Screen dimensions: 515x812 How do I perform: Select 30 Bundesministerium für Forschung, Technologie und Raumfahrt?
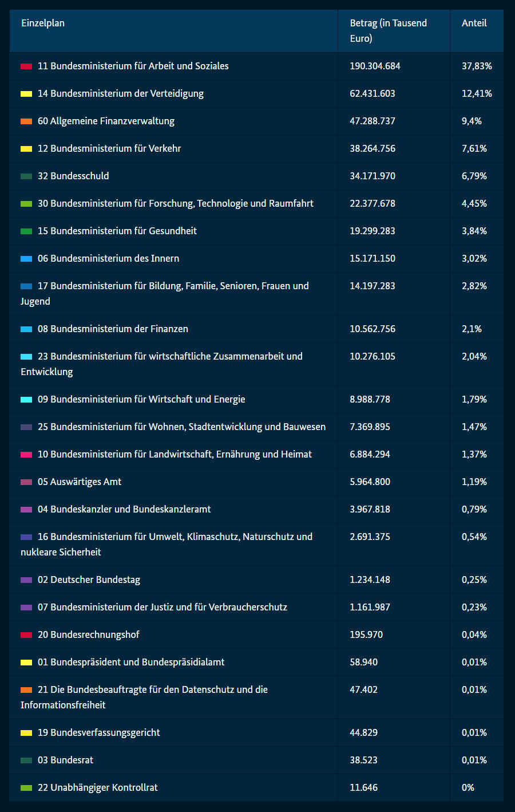(x=175, y=204)
